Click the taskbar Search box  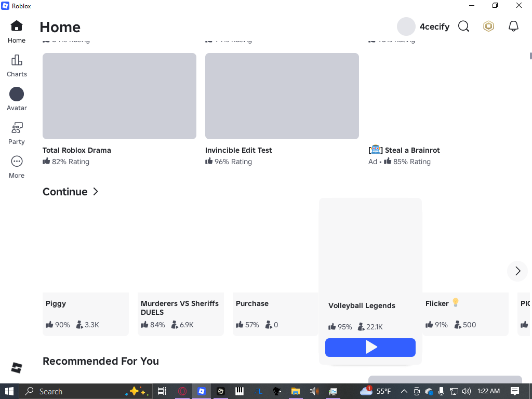[86, 391]
